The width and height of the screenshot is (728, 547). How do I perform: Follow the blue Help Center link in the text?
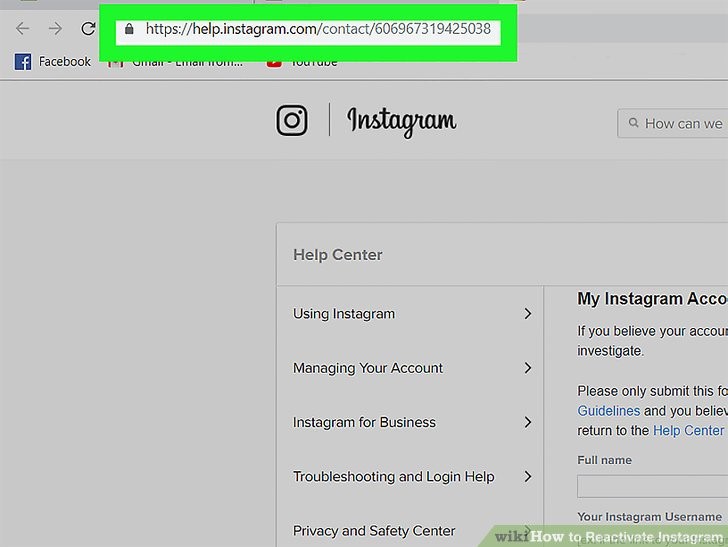click(689, 431)
